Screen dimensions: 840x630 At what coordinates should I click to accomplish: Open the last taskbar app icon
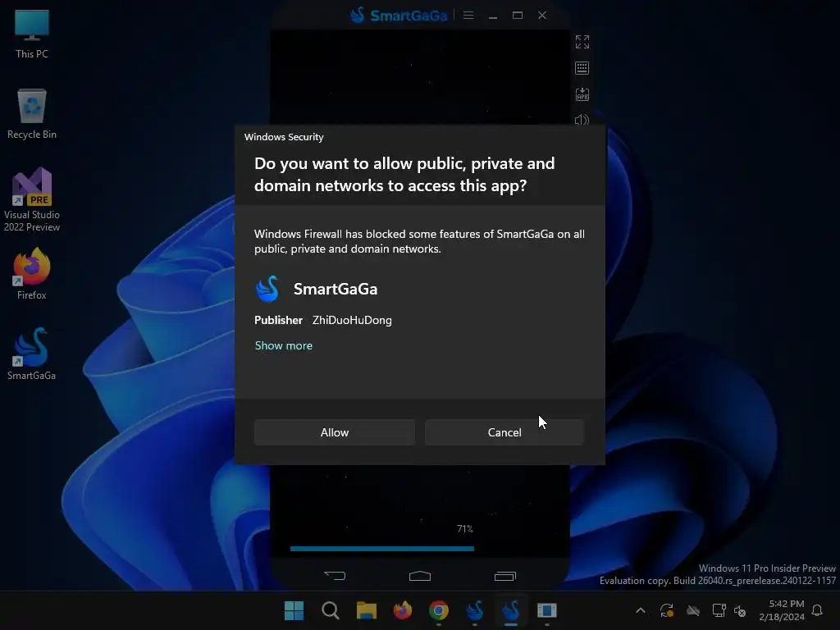547,610
